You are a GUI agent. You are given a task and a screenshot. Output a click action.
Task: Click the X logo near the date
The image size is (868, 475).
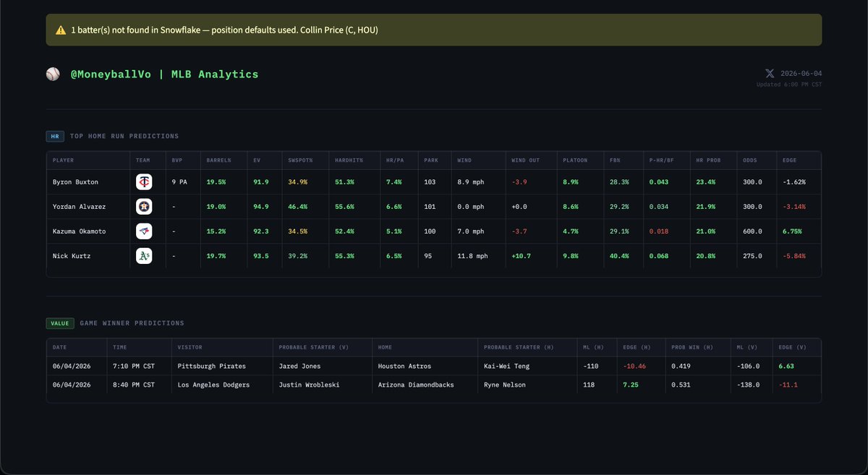pos(770,74)
